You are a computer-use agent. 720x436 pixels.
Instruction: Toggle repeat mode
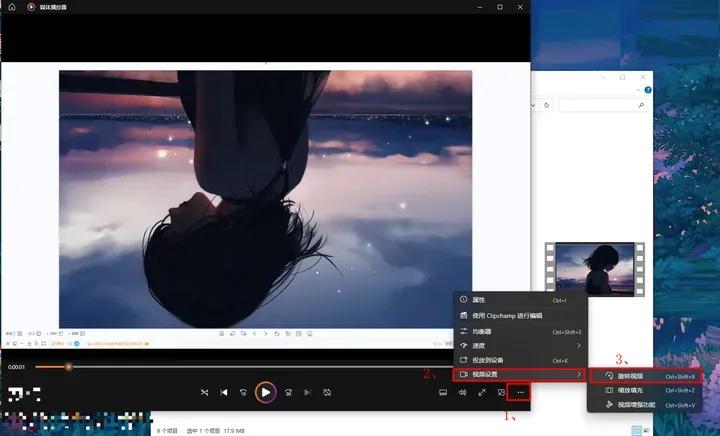[327, 392]
